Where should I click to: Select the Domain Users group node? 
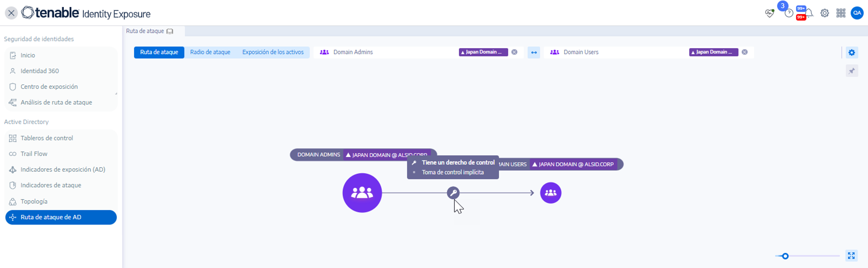[551, 193]
